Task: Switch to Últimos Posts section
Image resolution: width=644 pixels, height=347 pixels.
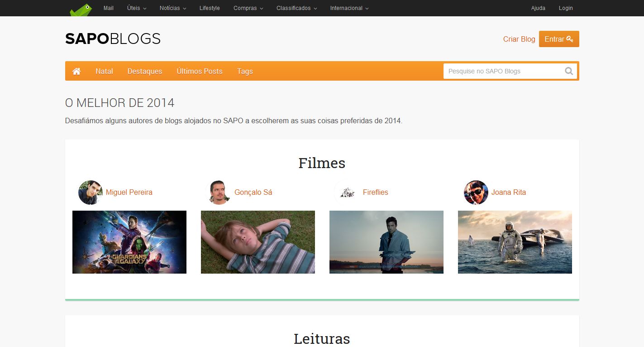Action: point(200,71)
